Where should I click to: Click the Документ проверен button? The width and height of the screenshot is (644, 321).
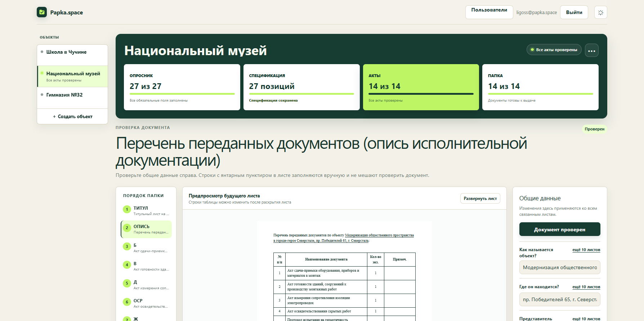[x=560, y=229]
